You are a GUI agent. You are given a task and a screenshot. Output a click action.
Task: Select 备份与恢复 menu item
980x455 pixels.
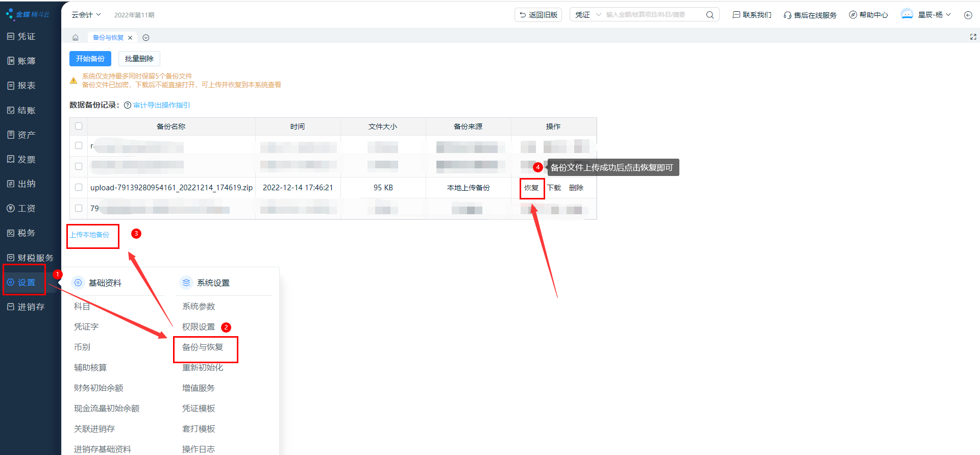203,347
